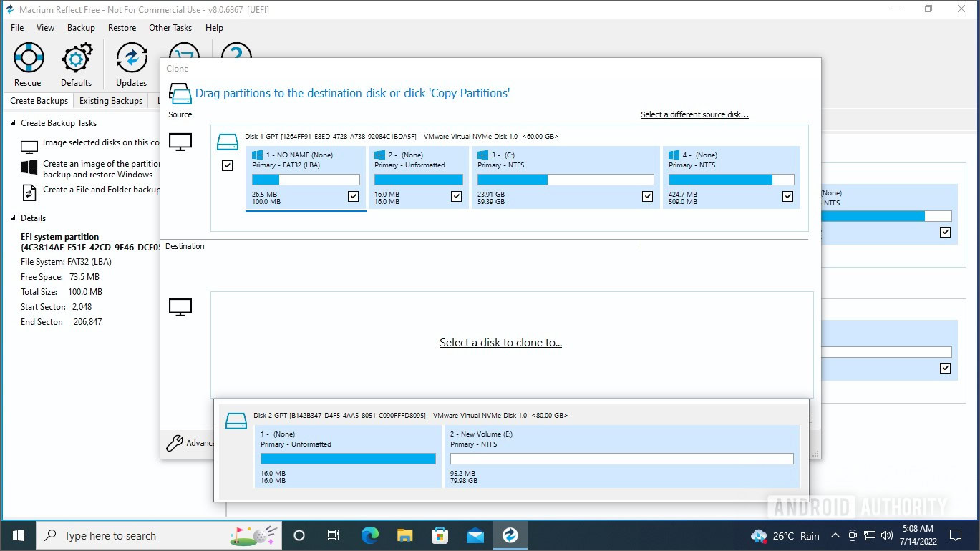Select source partition 1 NO NAME tile
The height and width of the screenshot is (551, 980).
tap(306, 178)
